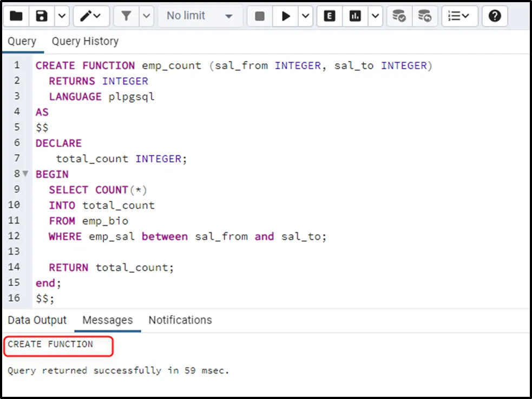Click the Open File folder icon
The height and width of the screenshot is (399, 532).
point(16,16)
